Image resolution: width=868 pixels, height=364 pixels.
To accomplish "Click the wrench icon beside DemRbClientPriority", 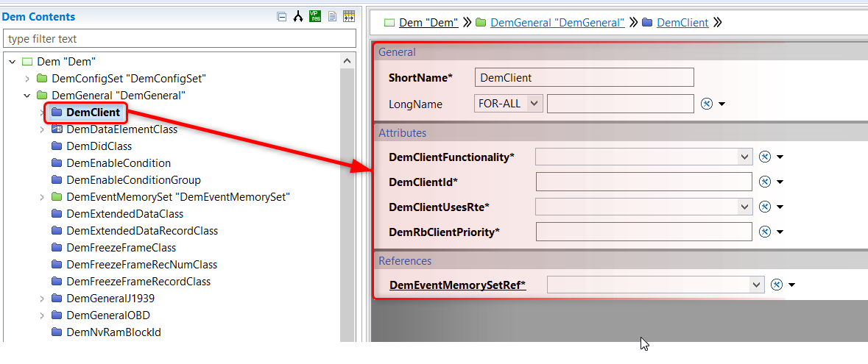I will pyautogui.click(x=764, y=232).
